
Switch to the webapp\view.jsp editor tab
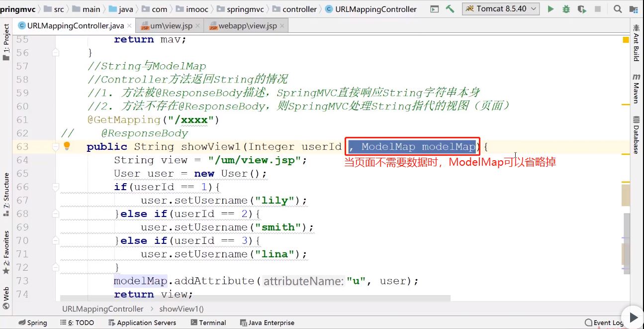243,26
